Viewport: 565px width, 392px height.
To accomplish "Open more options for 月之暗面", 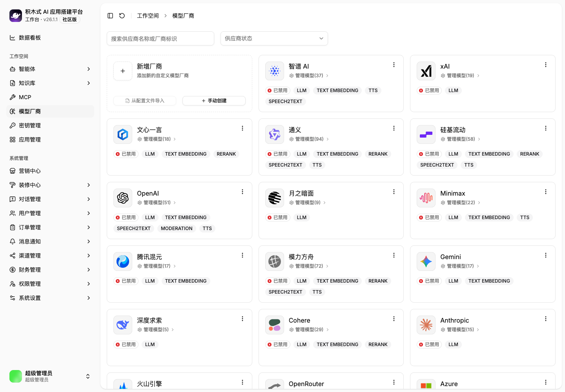I will click(x=394, y=192).
